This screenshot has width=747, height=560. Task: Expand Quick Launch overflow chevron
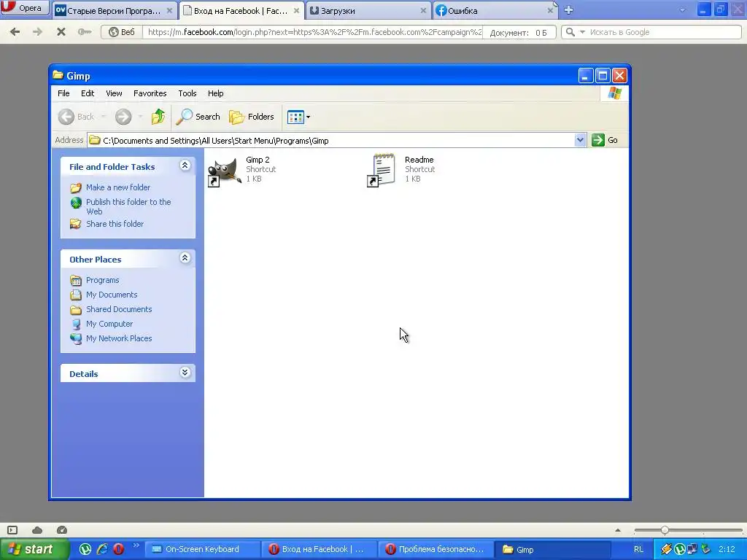(136, 545)
